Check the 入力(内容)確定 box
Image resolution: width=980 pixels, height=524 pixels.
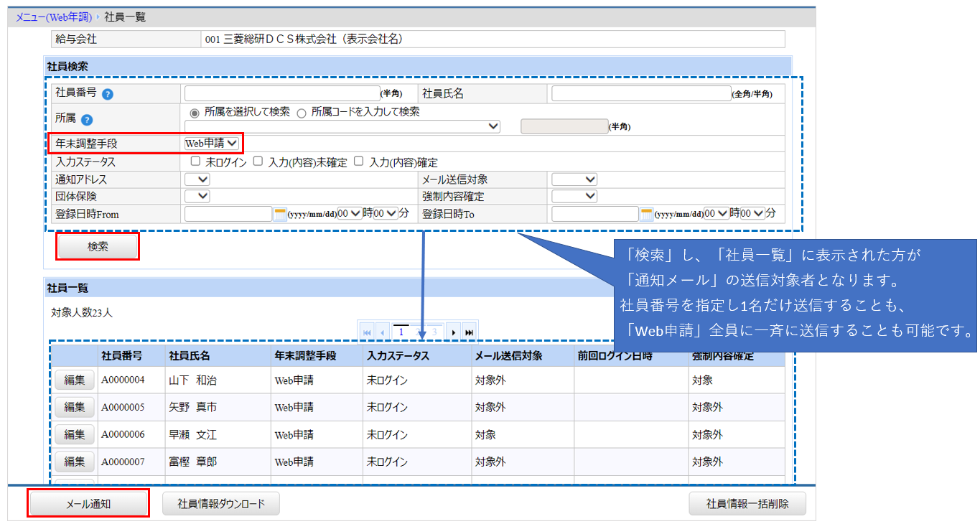click(358, 162)
